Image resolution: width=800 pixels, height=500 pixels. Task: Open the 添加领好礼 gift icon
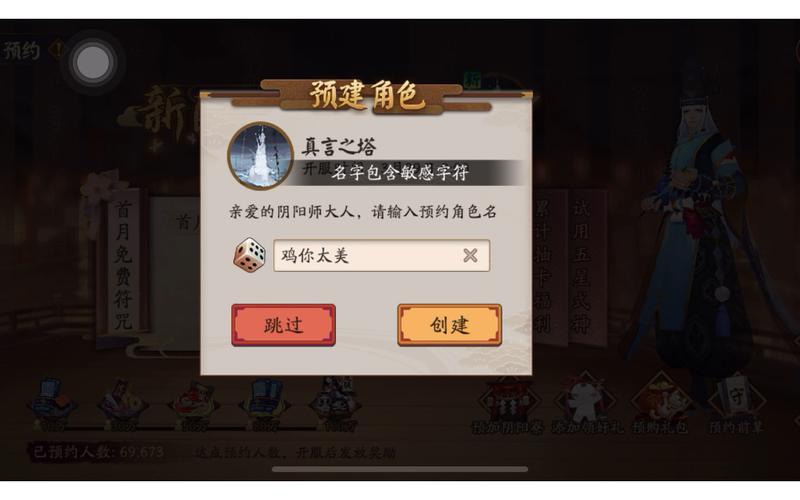[586, 405]
